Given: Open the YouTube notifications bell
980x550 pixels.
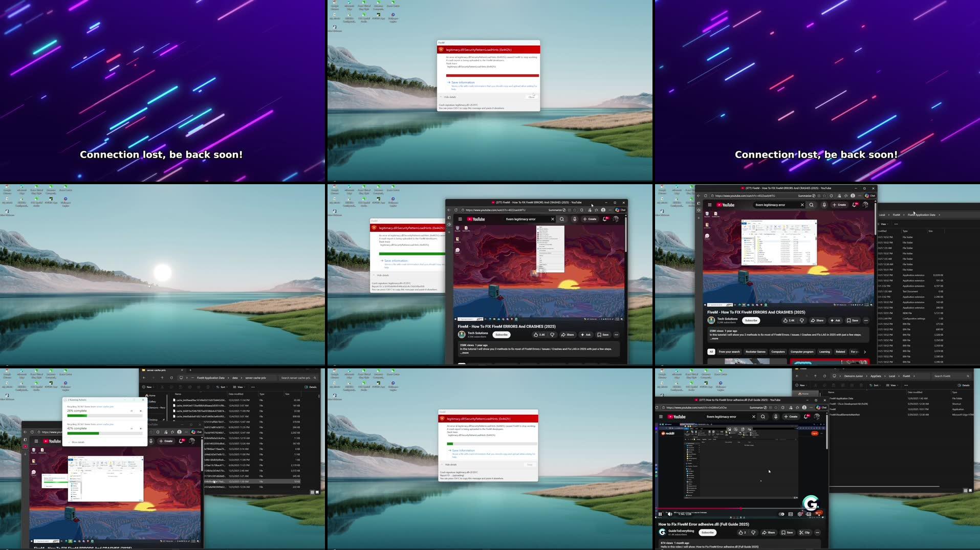Looking at the screenshot, I should [604, 219].
